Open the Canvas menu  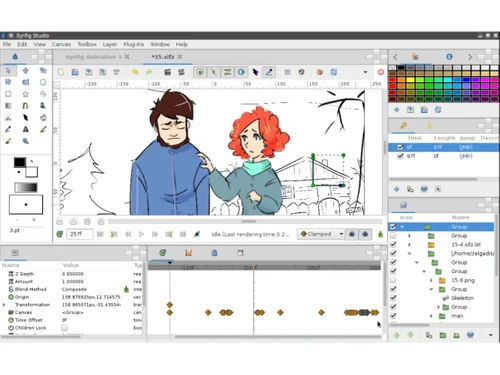click(61, 44)
